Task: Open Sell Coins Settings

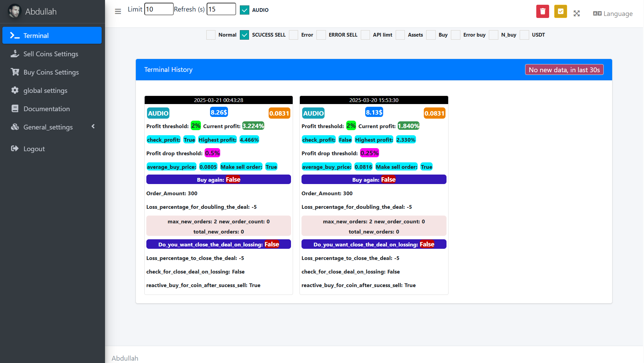Action: (51, 54)
